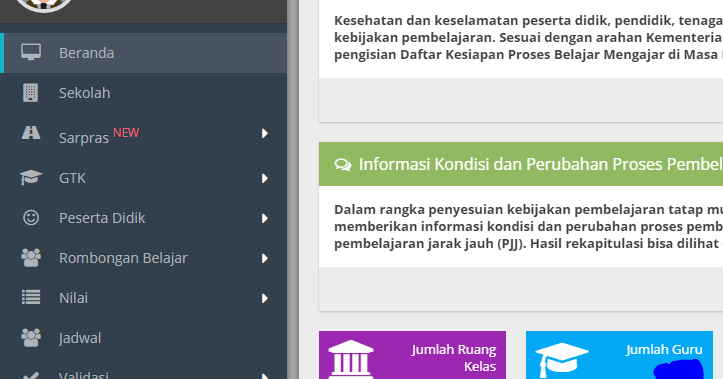Click the Sarpras road icon
The height and width of the screenshot is (379, 723).
click(31, 133)
